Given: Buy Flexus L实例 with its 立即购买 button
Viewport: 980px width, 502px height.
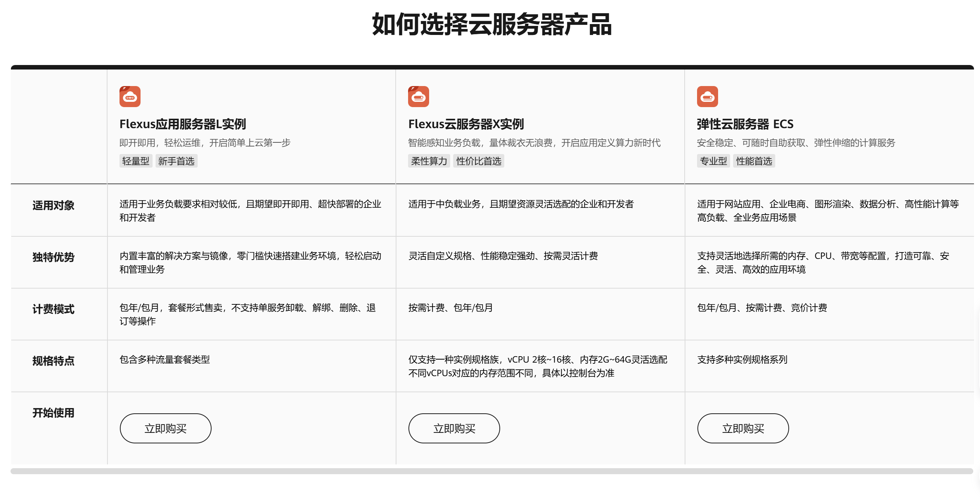Looking at the screenshot, I should (165, 429).
